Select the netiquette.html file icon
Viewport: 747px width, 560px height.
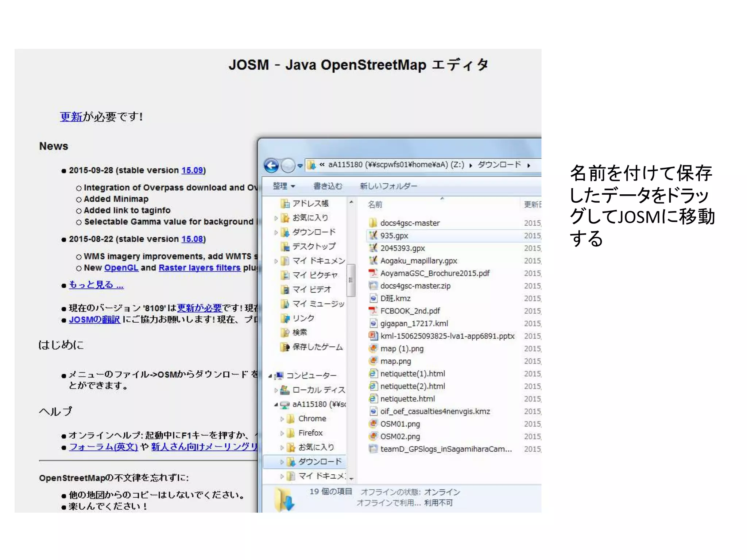[373, 398]
